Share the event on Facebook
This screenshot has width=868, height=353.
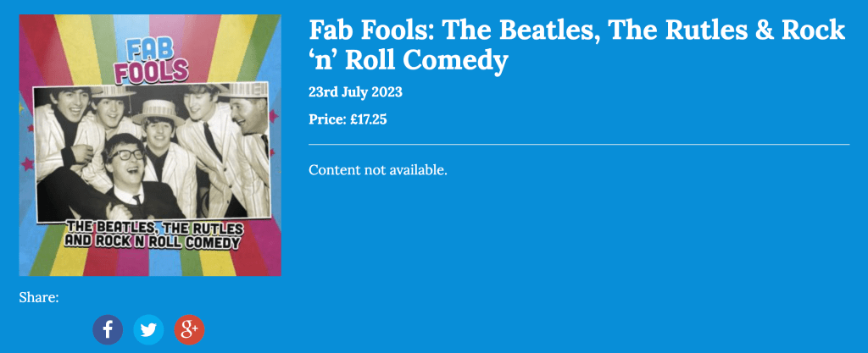(x=108, y=329)
